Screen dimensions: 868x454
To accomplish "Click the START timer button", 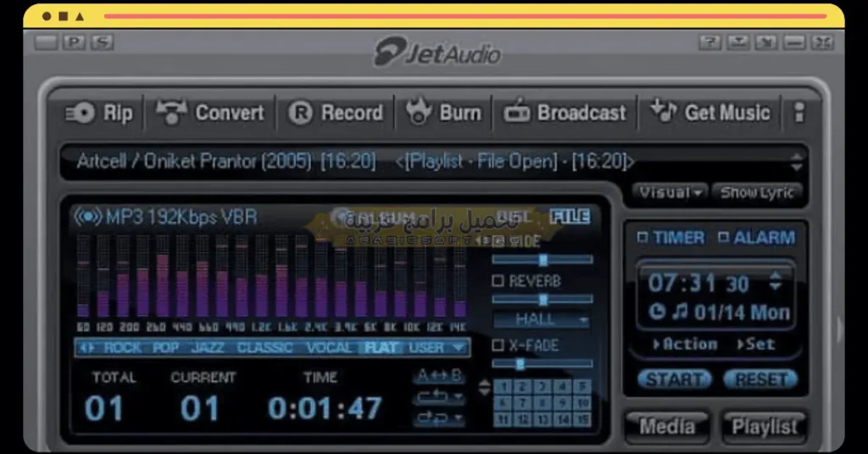I will (674, 380).
